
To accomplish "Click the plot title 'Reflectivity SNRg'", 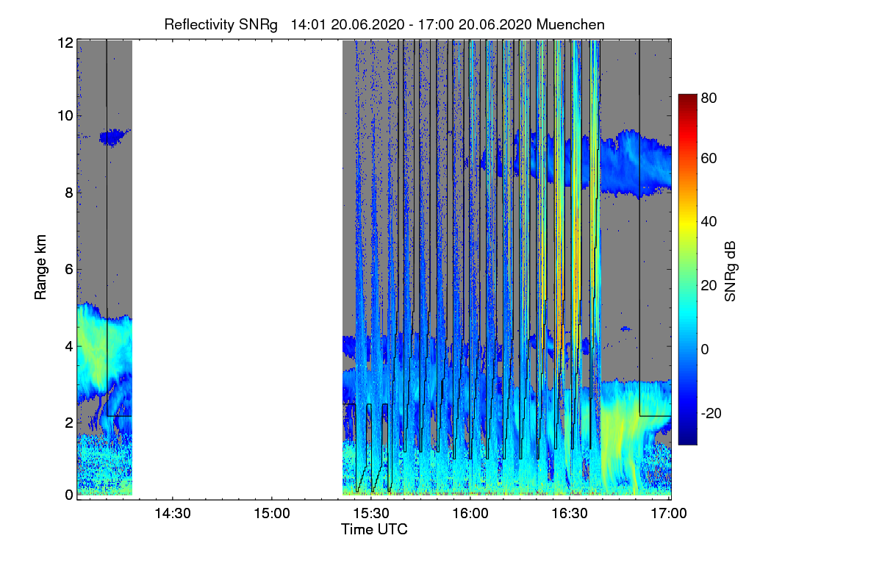I will coord(221,24).
